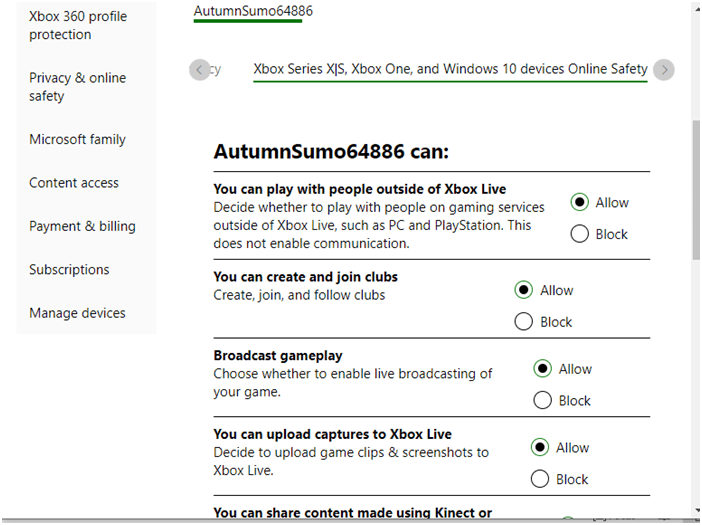Open Microsoft family settings
This screenshot has width=702, height=525.
[x=77, y=140]
